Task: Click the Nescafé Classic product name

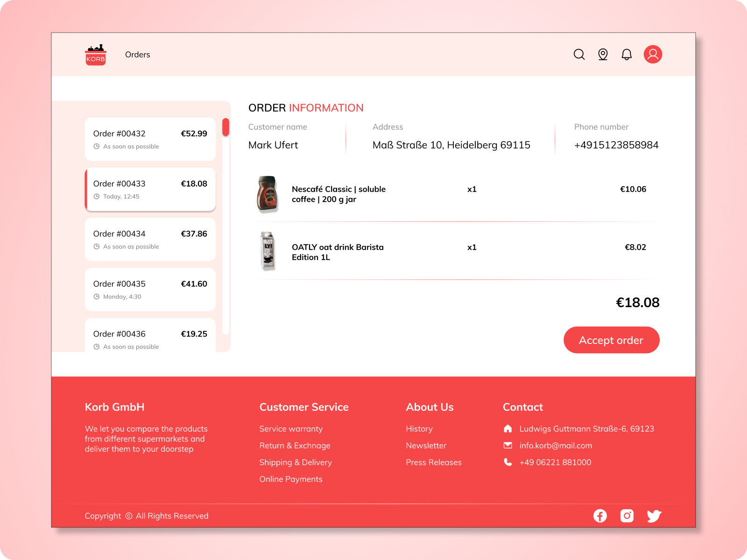Action: (x=339, y=194)
